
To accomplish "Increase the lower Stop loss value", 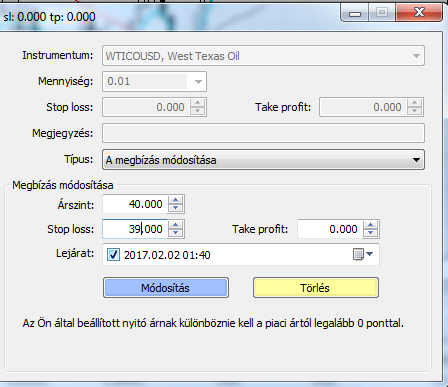I will (176, 225).
